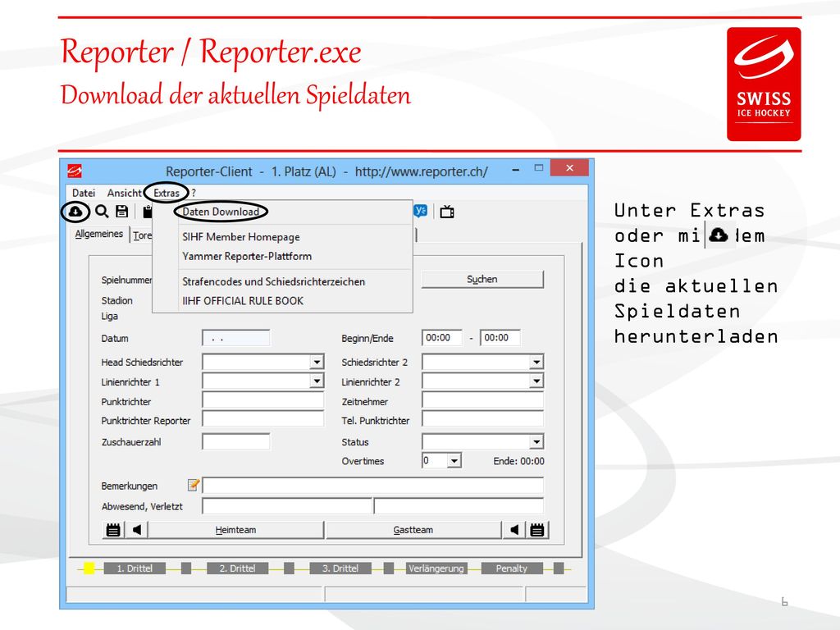Click the Zuschauerzahl input field
This screenshot has height=630, width=840.
pyautogui.click(x=236, y=442)
